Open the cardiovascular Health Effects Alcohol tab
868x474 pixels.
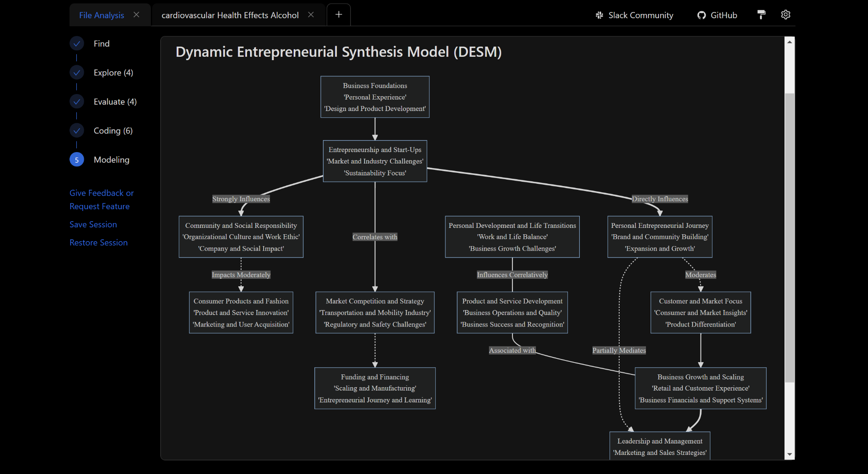pyautogui.click(x=230, y=15)
